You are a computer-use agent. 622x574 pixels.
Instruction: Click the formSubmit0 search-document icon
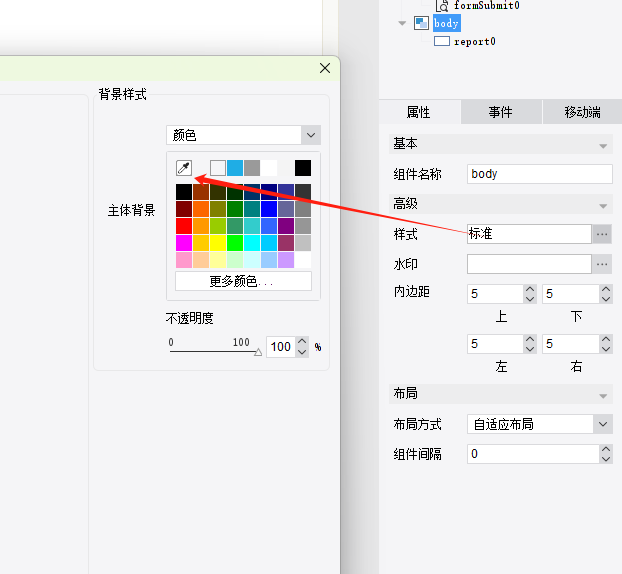click(442, 6)
